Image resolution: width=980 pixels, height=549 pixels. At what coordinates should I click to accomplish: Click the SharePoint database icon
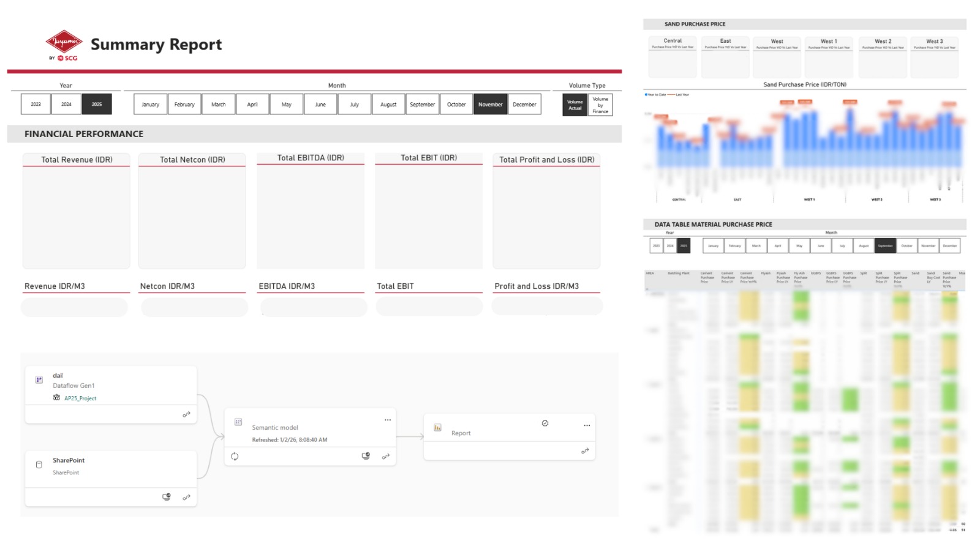click(39, 465)
